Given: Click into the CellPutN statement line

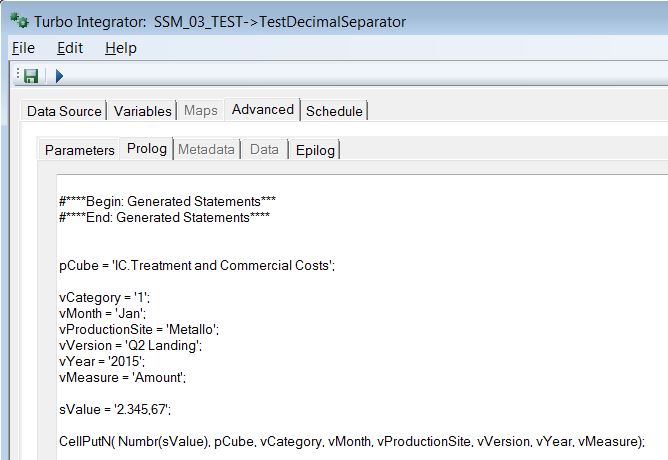Looking at the screenshot, I should (352, 439).
